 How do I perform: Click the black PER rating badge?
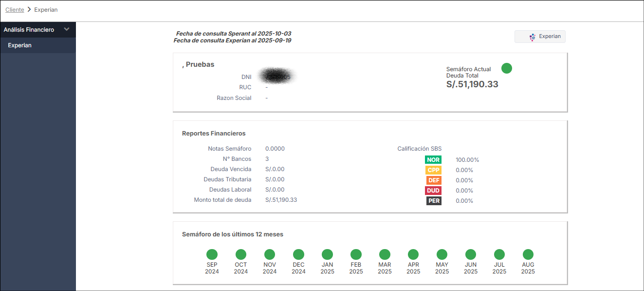tap(433, 201)
